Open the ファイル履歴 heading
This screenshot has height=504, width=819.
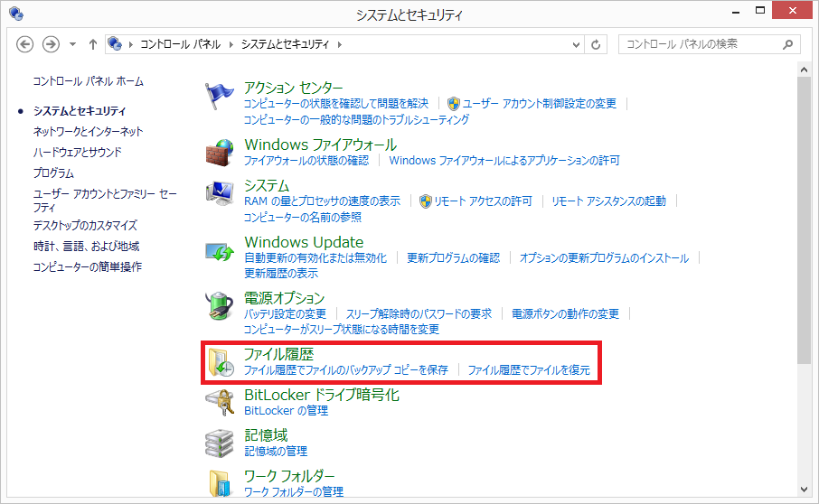(279, 354)
